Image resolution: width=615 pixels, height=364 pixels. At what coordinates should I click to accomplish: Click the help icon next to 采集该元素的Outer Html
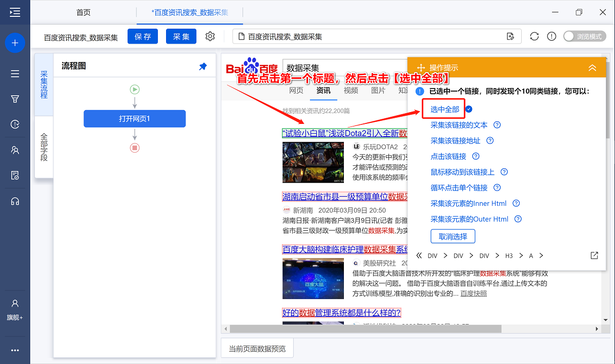[x=518, y=219]
